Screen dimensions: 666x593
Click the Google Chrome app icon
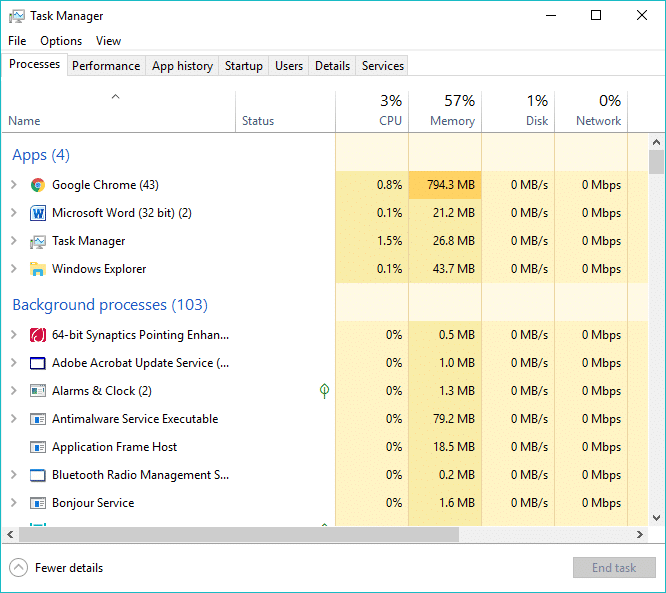38,185
